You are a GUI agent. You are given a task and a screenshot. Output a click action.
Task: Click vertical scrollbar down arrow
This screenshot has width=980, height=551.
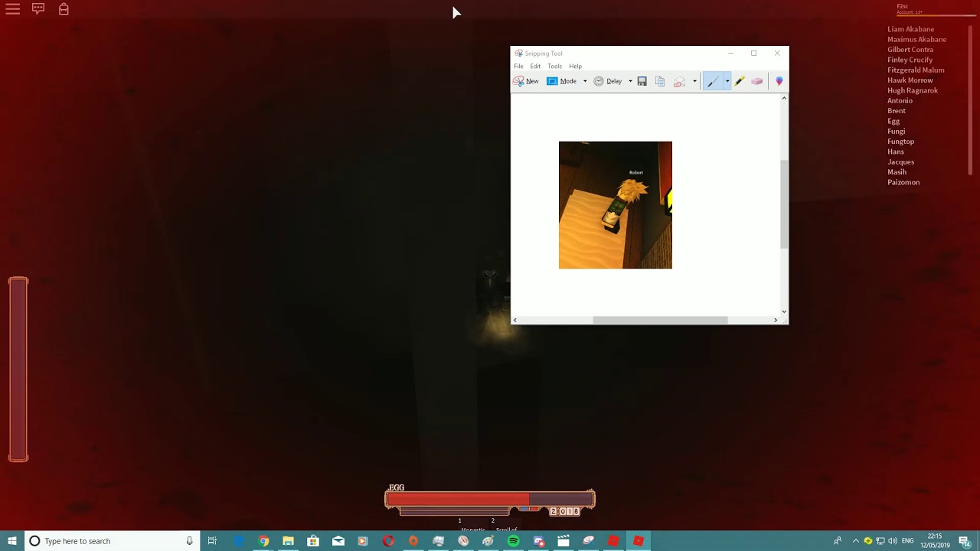click(784, 311)
